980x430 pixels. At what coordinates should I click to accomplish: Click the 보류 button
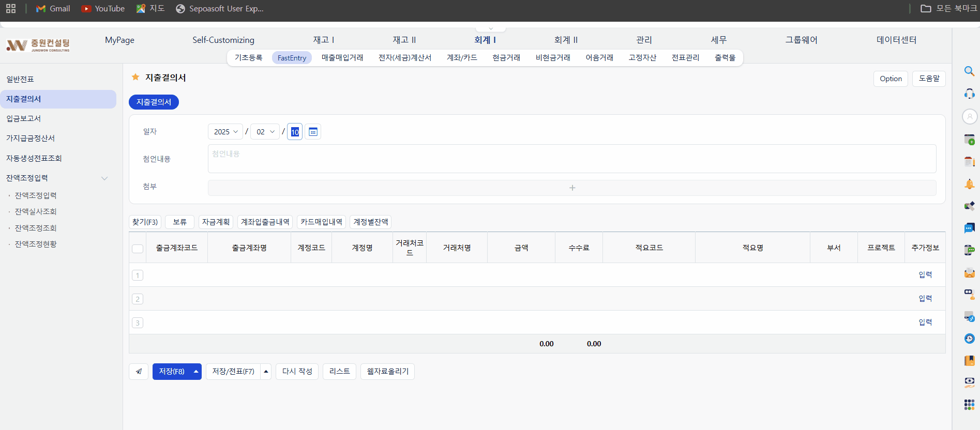179,222
